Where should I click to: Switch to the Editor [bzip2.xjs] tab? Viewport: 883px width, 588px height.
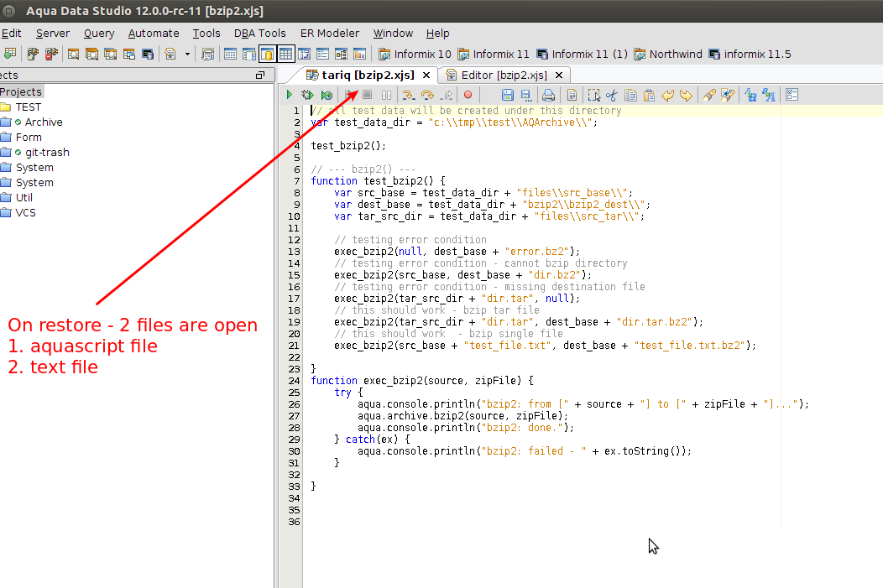[504, 75]
